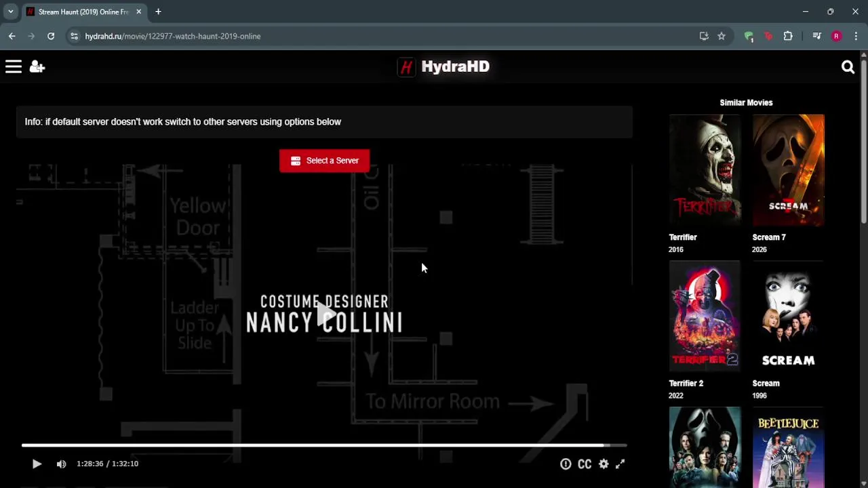The image size is (868, 488).
Task: Click the Scream title link
Action: click(766, 383)
